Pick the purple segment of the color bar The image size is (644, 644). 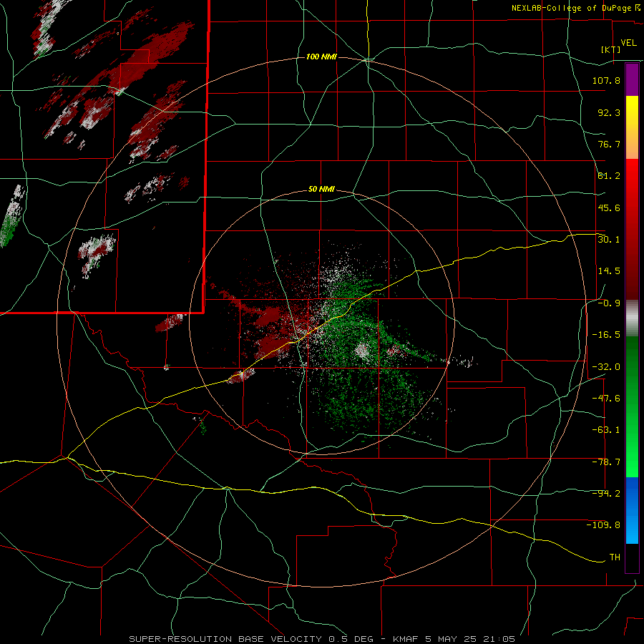coord(632,79)
